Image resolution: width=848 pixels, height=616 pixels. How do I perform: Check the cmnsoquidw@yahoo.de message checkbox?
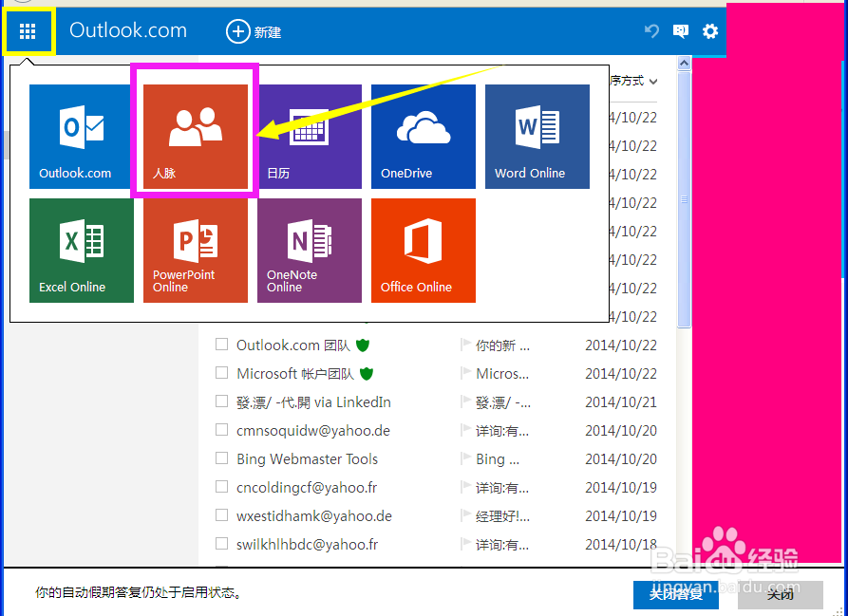[222, 430]
